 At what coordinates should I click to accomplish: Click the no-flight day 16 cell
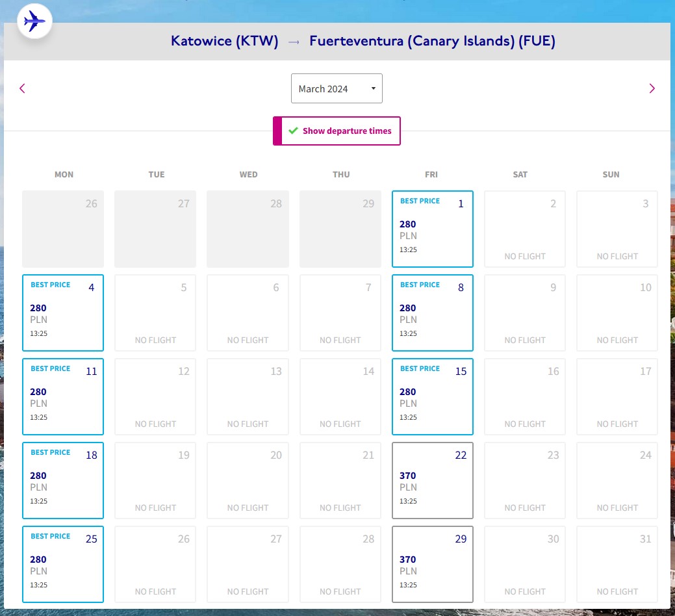525,396
